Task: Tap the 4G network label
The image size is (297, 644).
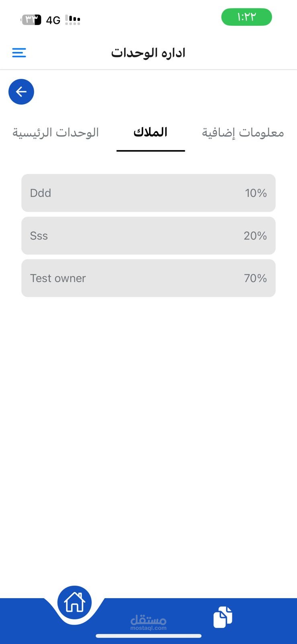Action: coord(53,20)
